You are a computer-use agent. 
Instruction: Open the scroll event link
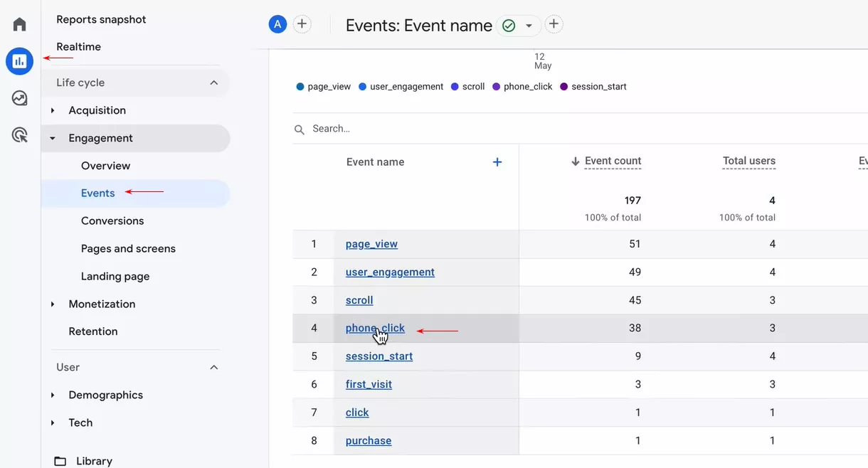[359, 300]
